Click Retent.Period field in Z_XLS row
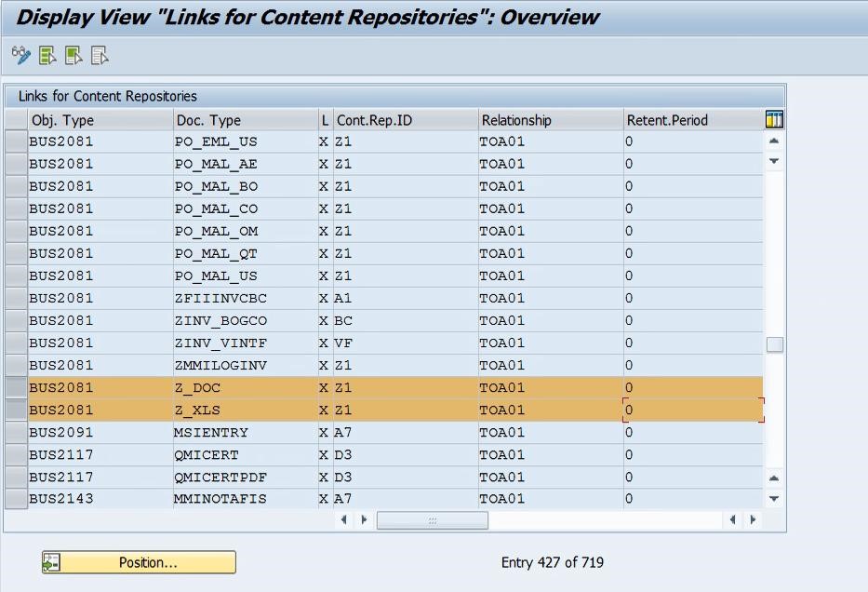Image resolution: width=868 pixels, height=592 pixels. pos(694,410)
